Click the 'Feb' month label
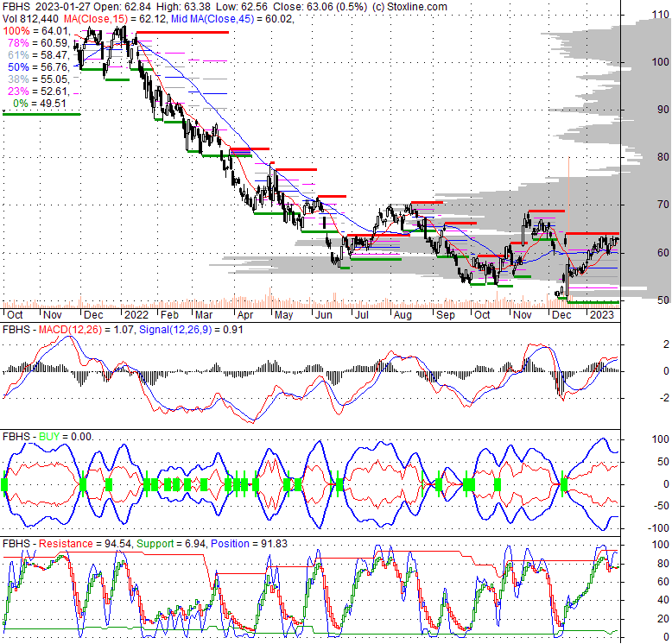 [x=169, y=315]
